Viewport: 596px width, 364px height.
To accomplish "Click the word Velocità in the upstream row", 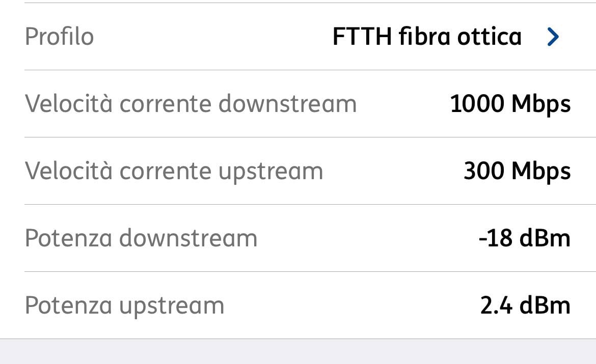I will [x=69, y=171].
